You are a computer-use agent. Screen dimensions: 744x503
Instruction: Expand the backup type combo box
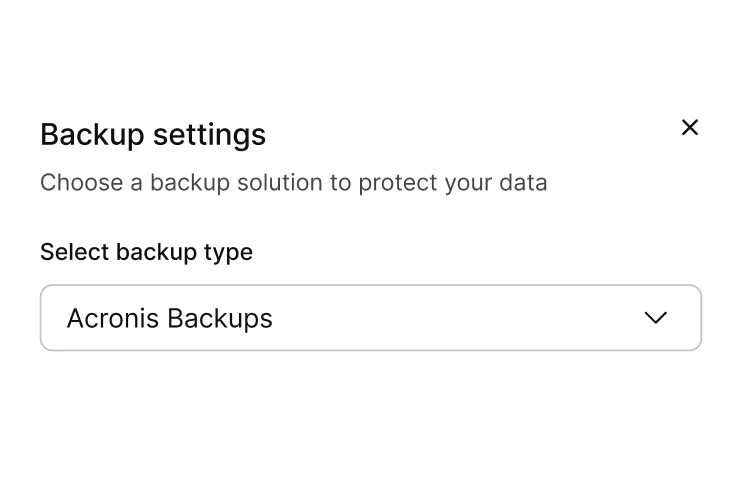pos(370,318)
